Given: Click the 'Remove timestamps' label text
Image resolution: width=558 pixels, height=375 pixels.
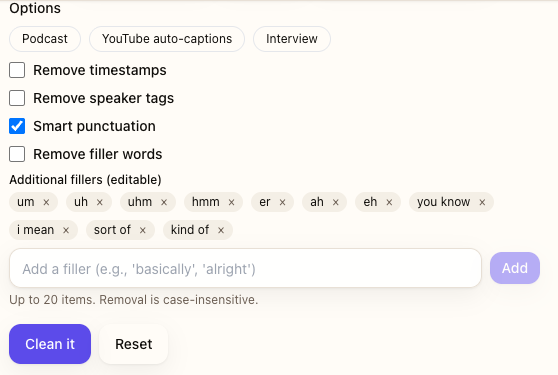Looking at the screenshot, I should coord(100,70).
